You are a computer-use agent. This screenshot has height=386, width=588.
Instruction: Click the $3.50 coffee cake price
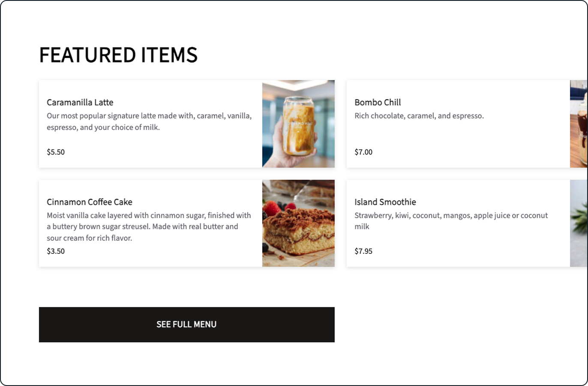[x=56, y=251]
